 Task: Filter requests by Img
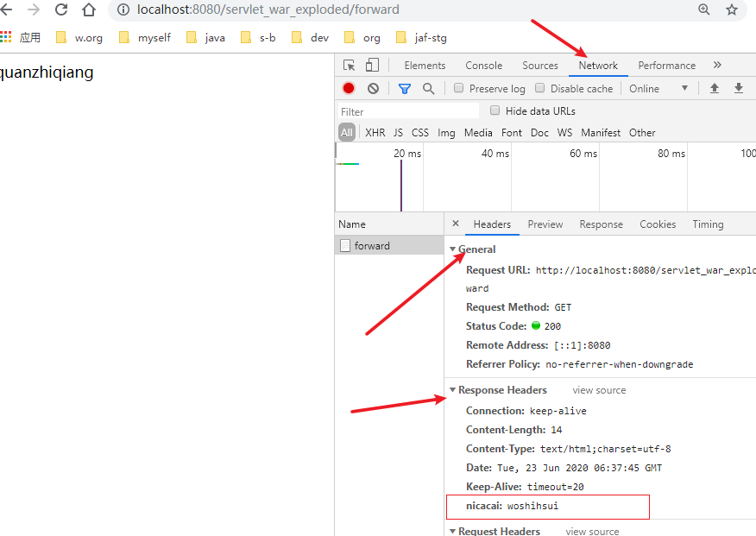pyautogui.click(x=446, y=133)
